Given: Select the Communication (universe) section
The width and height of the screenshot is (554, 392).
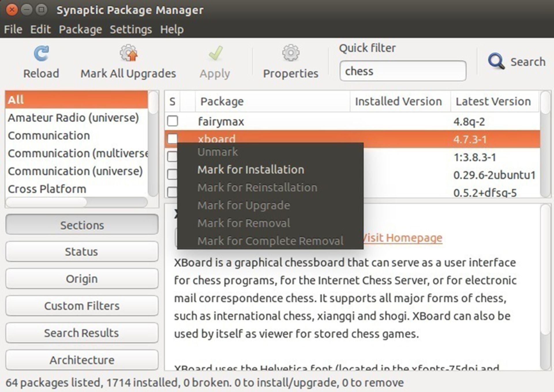Looking at the screenshot, I should tap(76, 171).
